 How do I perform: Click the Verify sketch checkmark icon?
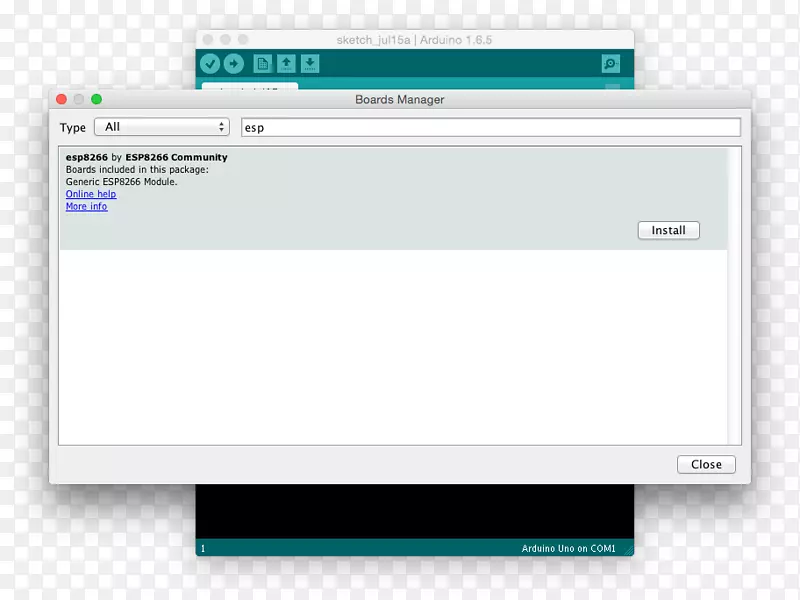point(210,64)
